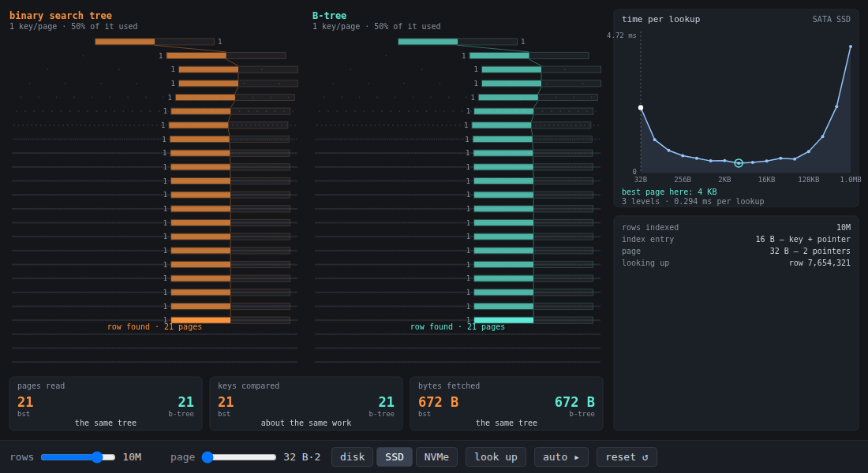Reset the simulation
Viewport: 868px width, 473px height.
coord(627,457)
